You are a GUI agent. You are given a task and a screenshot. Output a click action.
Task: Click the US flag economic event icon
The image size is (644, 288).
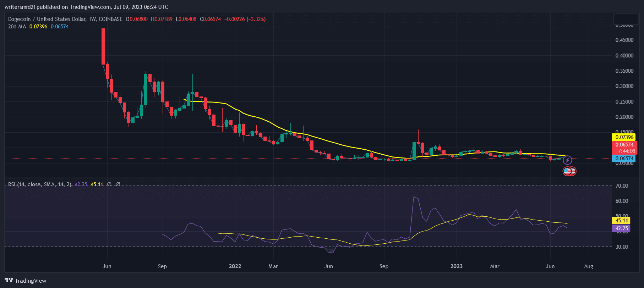click(x=567, y=171)
